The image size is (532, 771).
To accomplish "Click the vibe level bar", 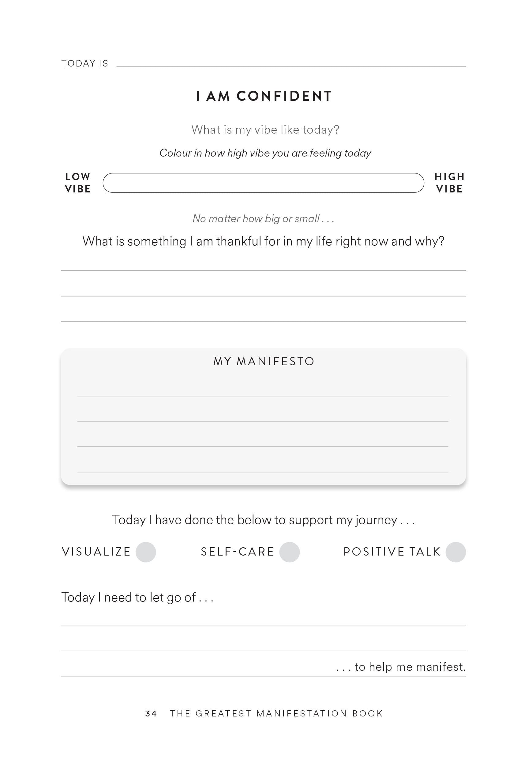I will (263, 183).
